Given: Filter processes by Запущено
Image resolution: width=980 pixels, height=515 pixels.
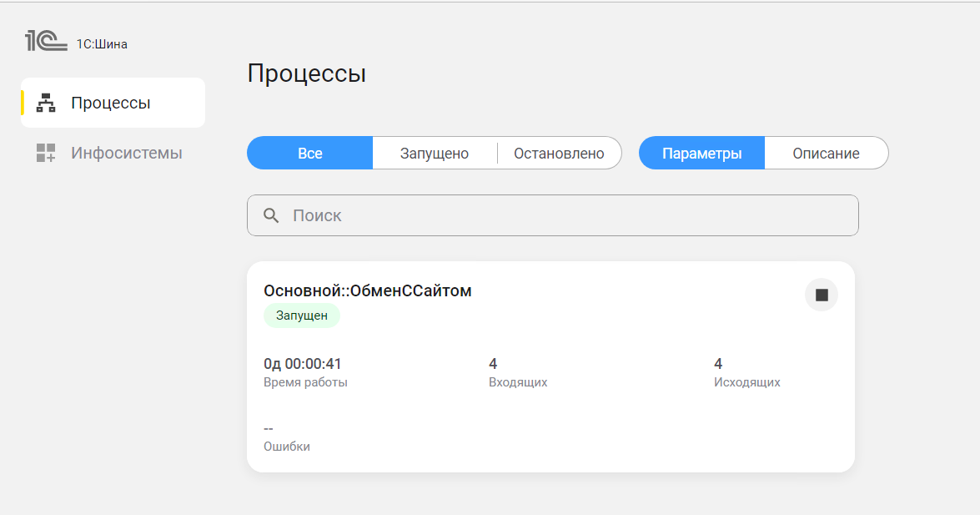Looking at the screenshot, I should point(435,154).
